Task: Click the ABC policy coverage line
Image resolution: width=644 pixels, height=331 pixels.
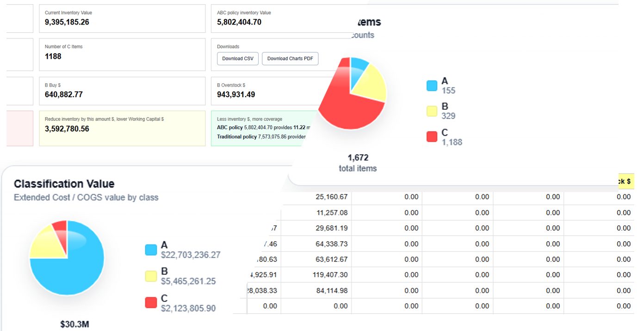Action: click(x=264, y=127)
